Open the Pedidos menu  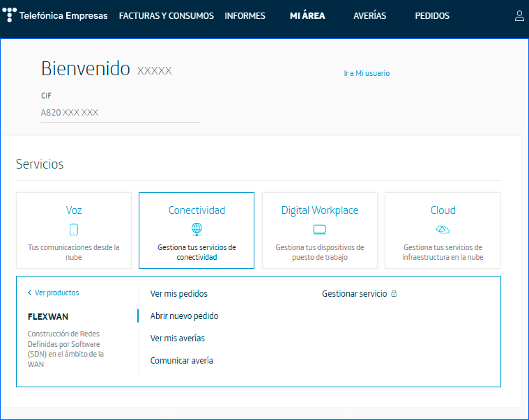[432, 16]
